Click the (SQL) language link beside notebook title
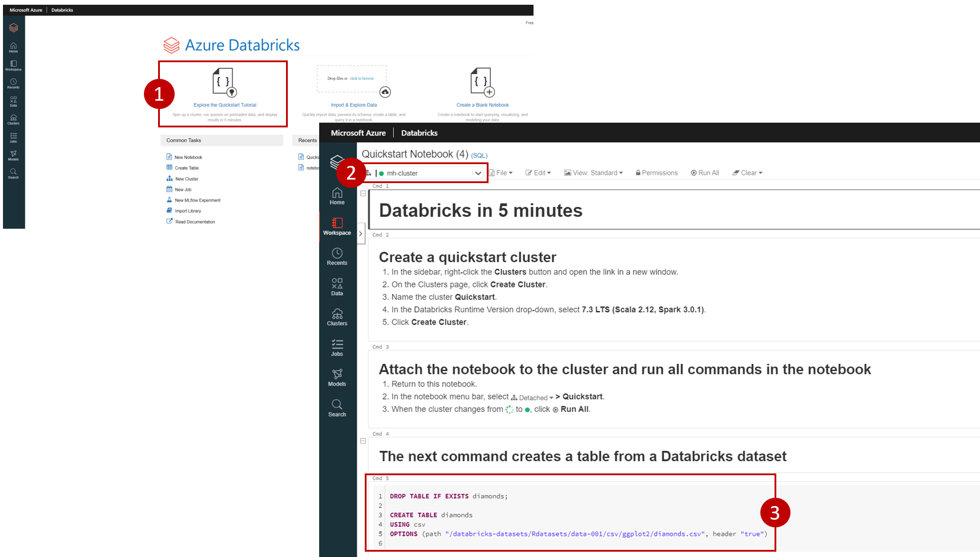 [x=479, y=155]
